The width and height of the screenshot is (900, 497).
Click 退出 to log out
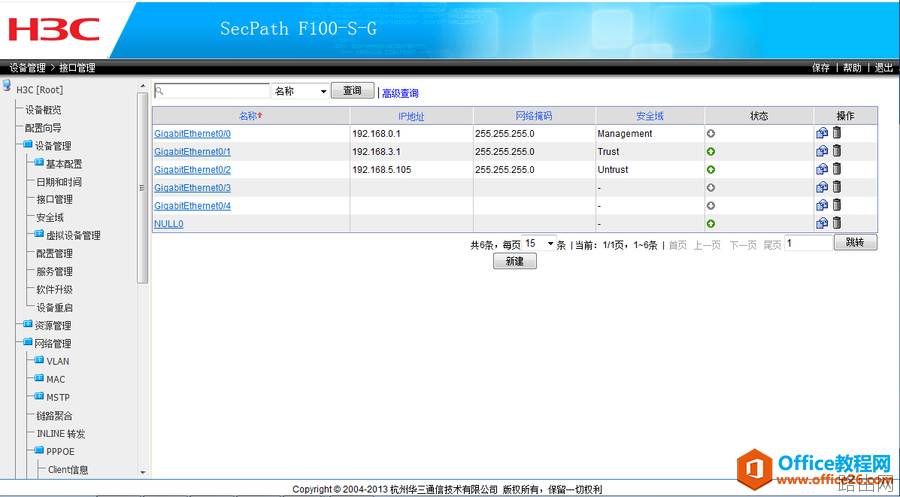(x=884, y=68)
